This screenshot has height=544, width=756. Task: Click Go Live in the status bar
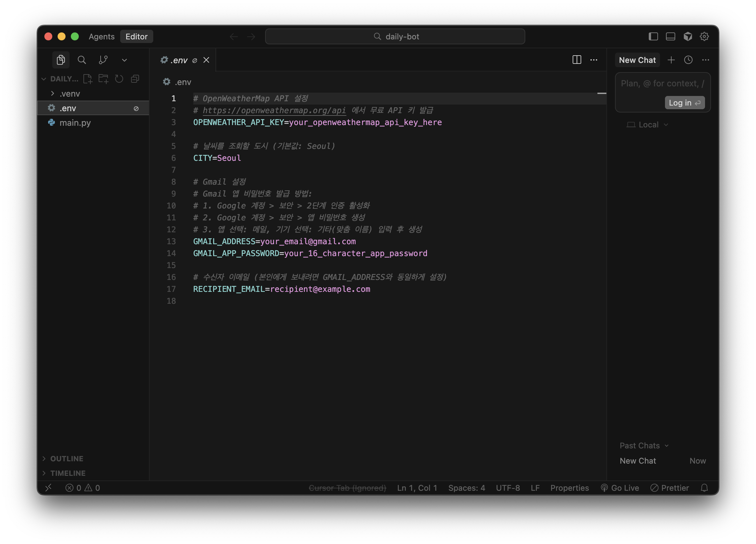(620, 488)
